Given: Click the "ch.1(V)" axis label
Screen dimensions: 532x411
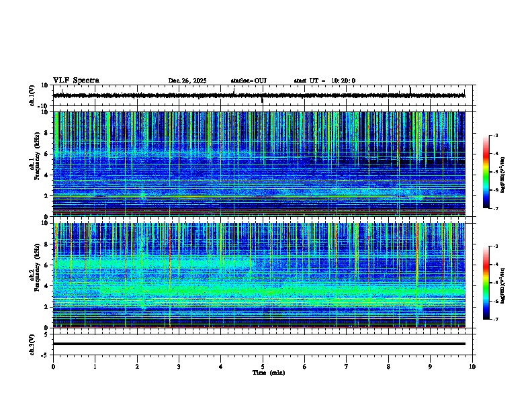Looking at the screenshot, I should coord(32,95).
